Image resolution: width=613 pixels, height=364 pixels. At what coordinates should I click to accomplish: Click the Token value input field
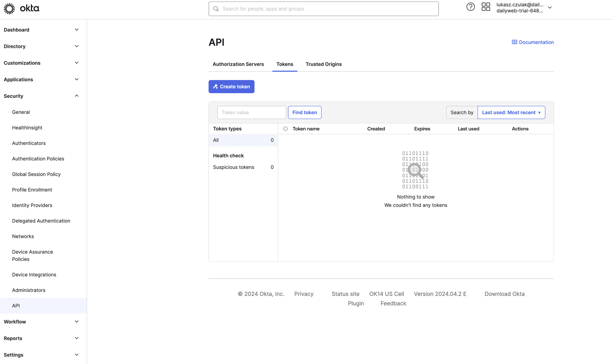tap(252, 112)
